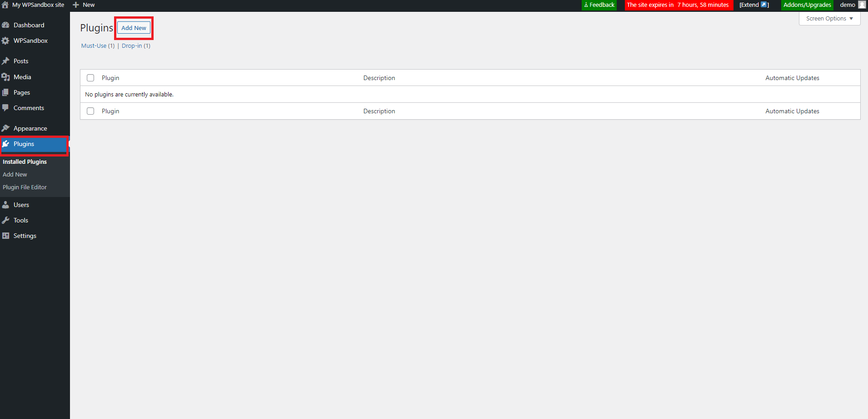Click the home icon beside My WPSandbox site
868x419 pixels.
coord(5,5)
